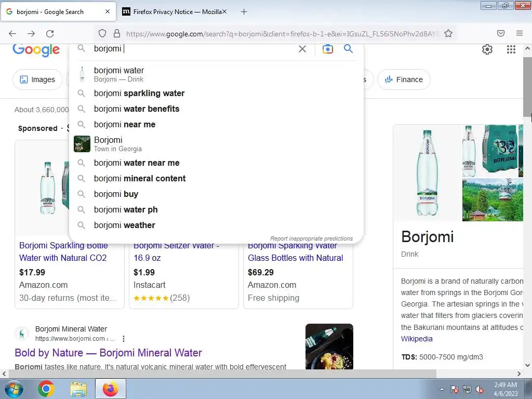Submit search with the blue magnifier
Image resolution: width=532 pixels, height=399 pixels.
[x=348, y=48]
